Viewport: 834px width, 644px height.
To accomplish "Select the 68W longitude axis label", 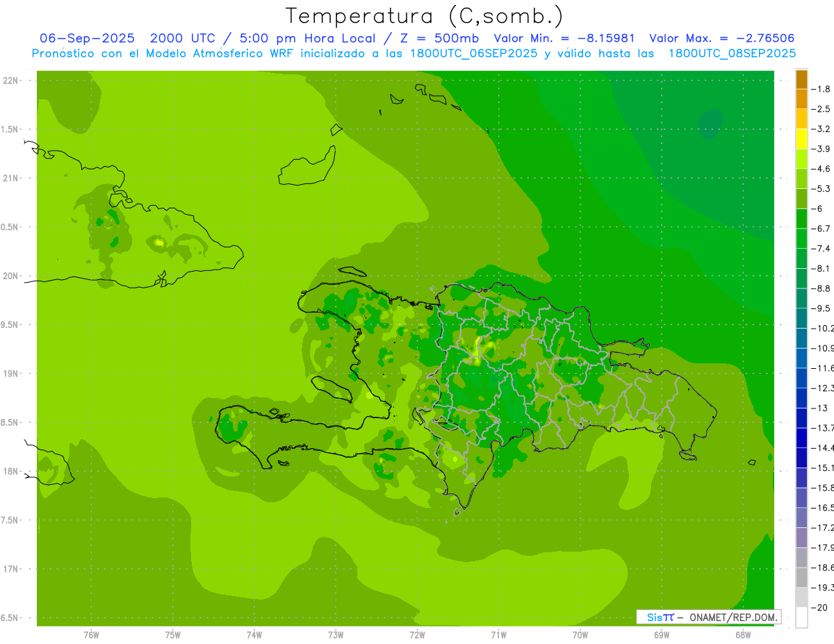I will coord(742,635).
